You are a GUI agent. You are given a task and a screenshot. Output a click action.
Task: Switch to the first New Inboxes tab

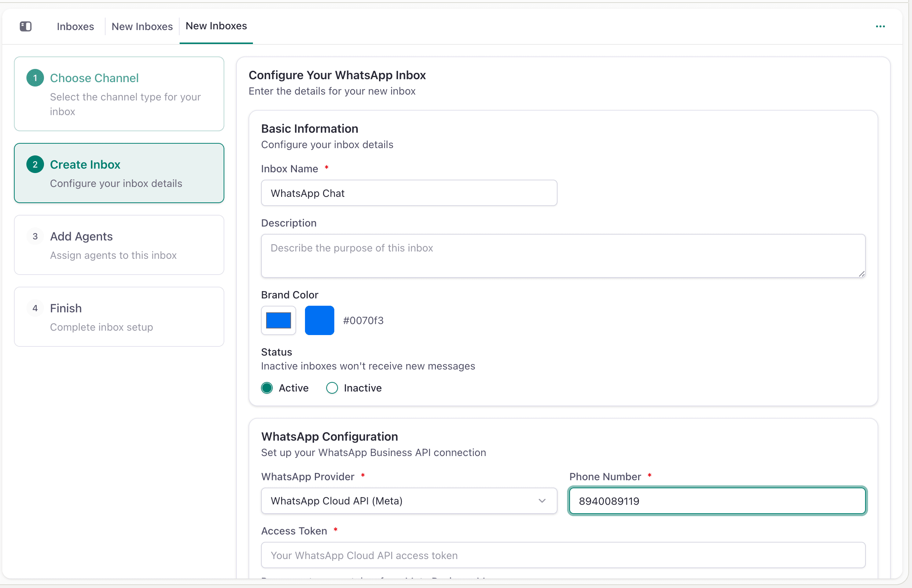tap(142, 26)
